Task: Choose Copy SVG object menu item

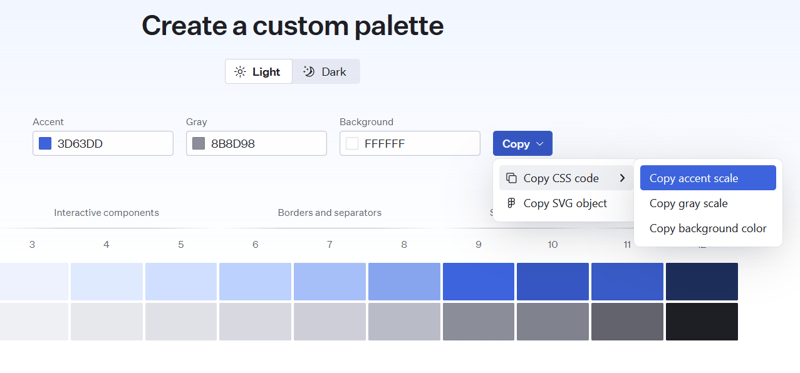Action: pos(566,203)
